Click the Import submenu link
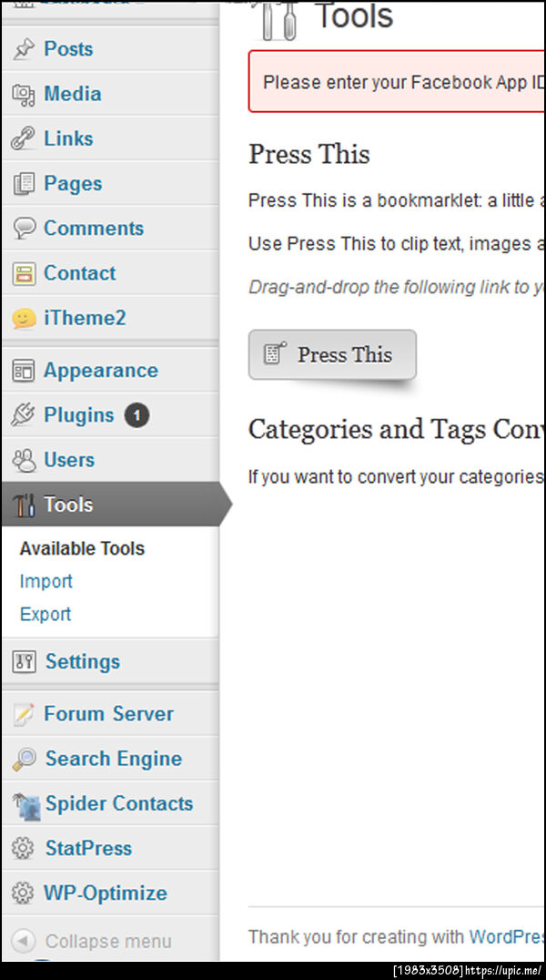The image size is (546, 980). (45, 581)
